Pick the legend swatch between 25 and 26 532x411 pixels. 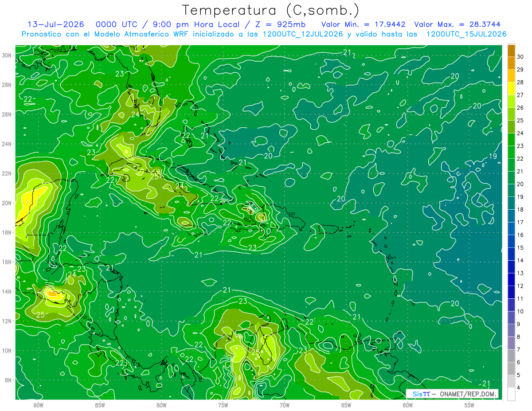click(511, 114)
